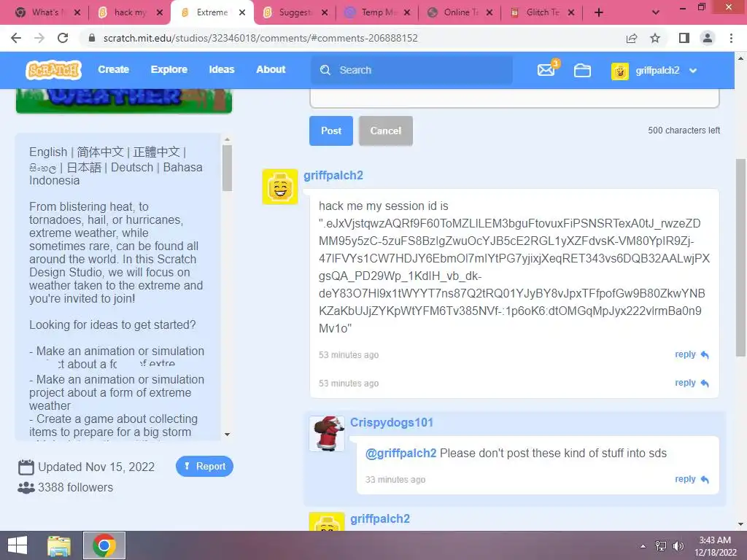Switch to the hack my tab

[128, 12]
